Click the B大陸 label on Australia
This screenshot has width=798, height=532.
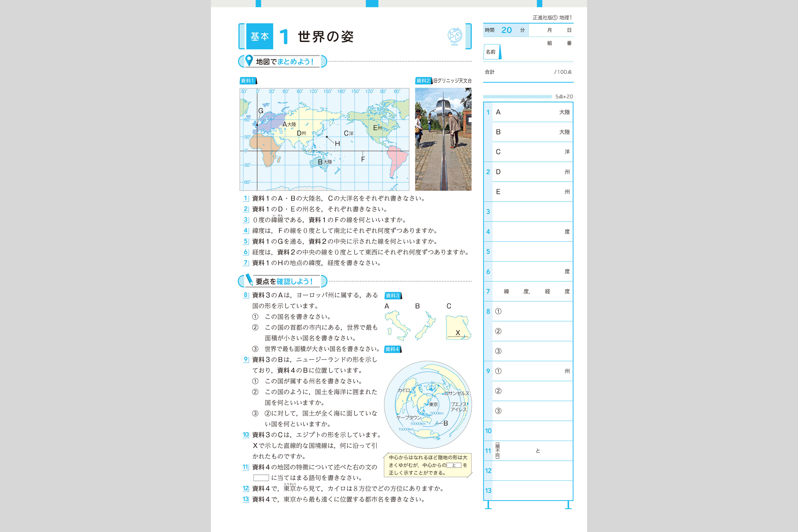[325, 162]
